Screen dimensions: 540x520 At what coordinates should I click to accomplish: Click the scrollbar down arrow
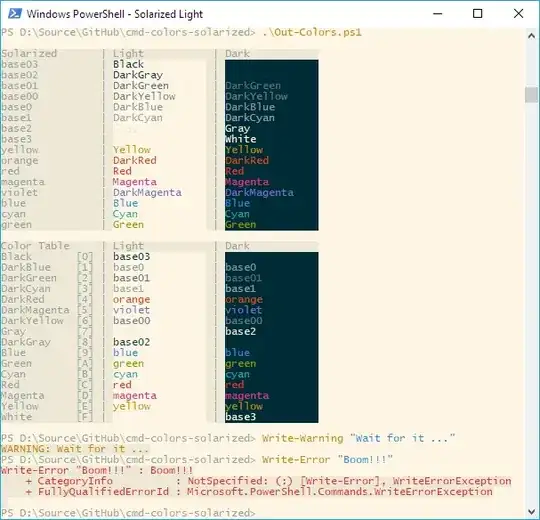pos(531,512)
